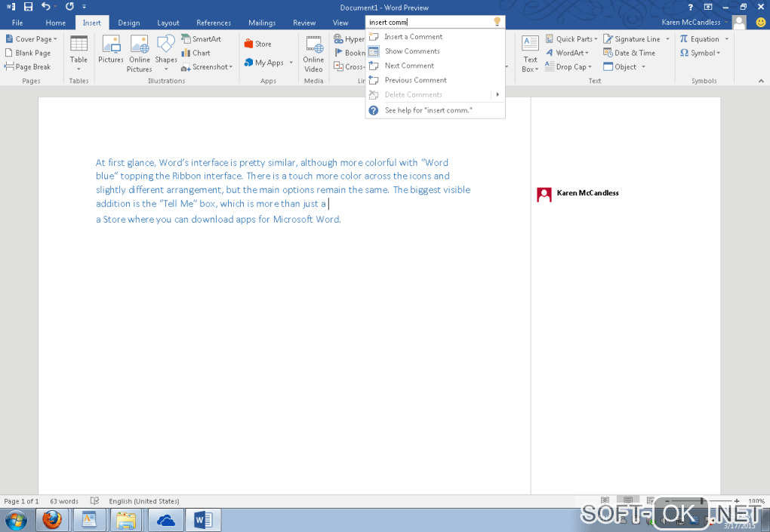770x532 pixels.
Task: Open the Office Store
Action: (258, 44)
